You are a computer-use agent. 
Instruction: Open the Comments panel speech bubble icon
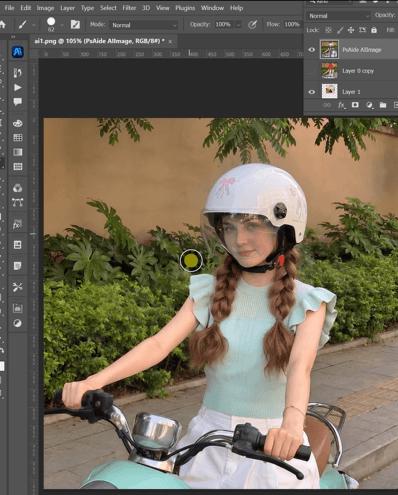tap(17, 102)
